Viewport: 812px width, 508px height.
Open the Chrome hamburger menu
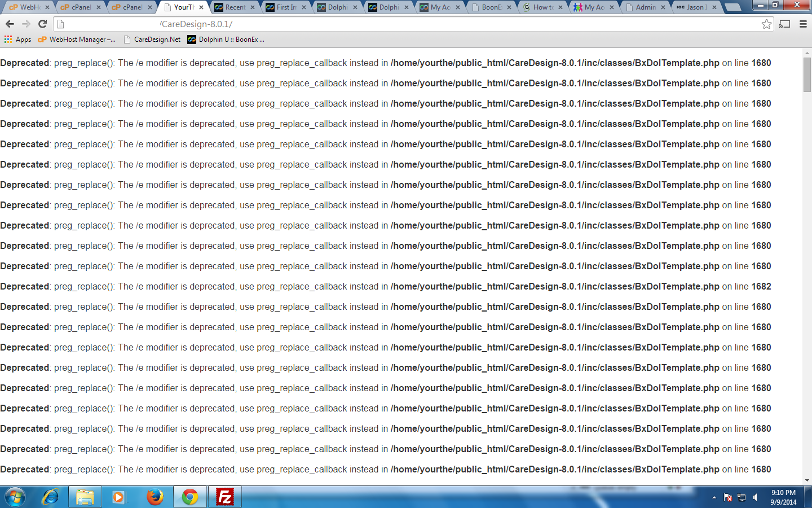(803, 24)
